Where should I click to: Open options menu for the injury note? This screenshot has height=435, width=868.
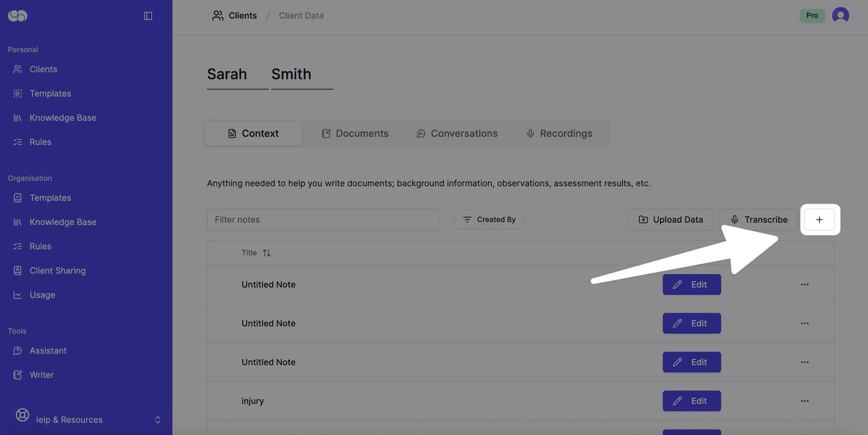pos(805,401)
